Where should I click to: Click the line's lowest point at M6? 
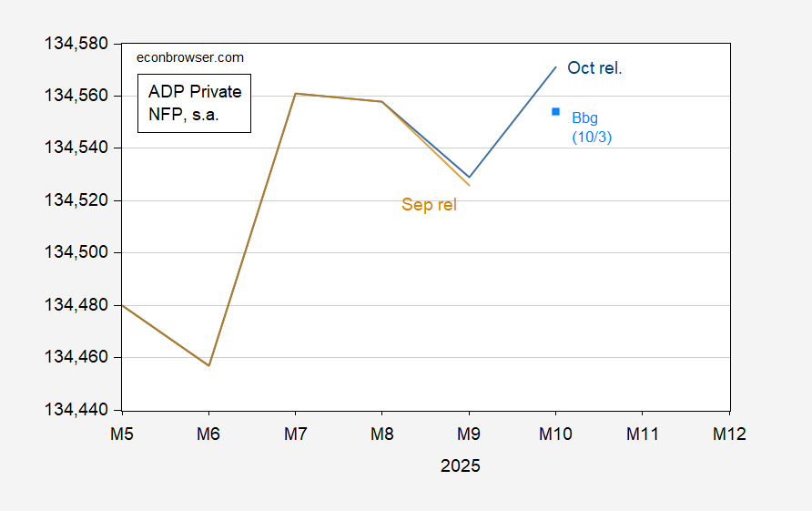[x=209, y=365]
